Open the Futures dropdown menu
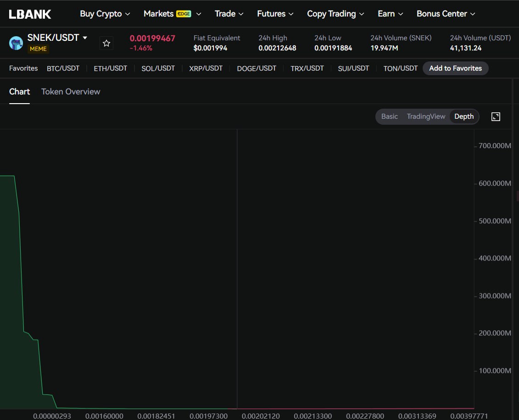This screenshot has height=420, width=519. (275, 14)
